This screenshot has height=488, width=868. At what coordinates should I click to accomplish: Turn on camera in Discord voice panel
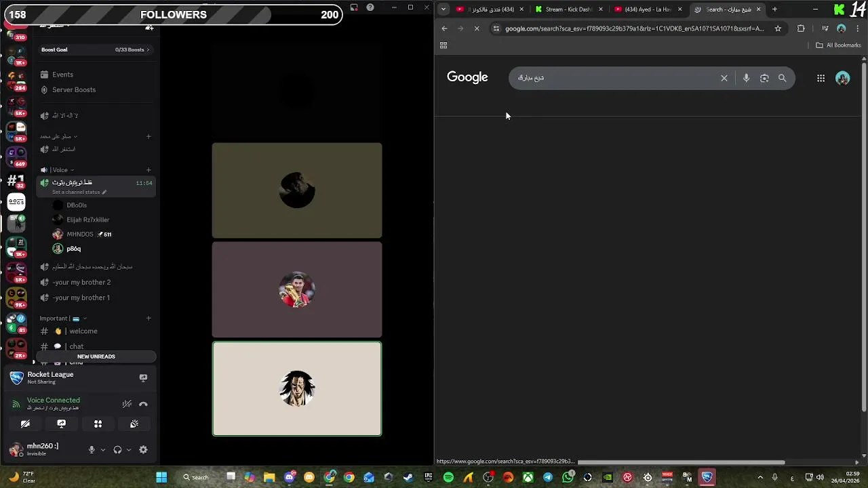[x=25, y=424]
